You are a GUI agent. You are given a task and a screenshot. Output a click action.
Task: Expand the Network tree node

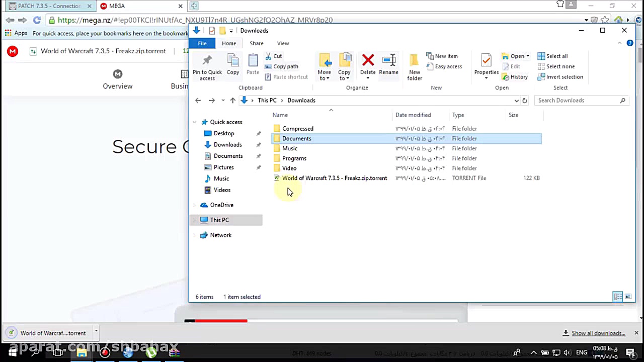pyautogui.click(x=195, y=235)
